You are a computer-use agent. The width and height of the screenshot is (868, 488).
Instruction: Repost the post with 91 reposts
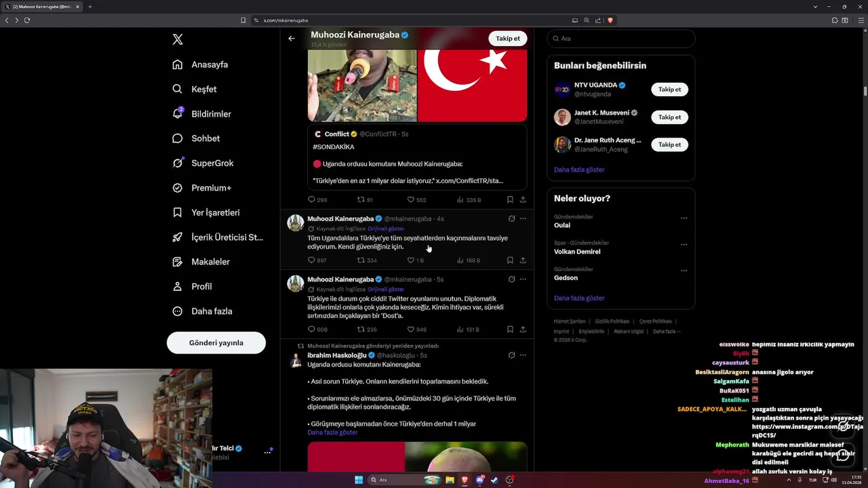[x=365, y=200]
